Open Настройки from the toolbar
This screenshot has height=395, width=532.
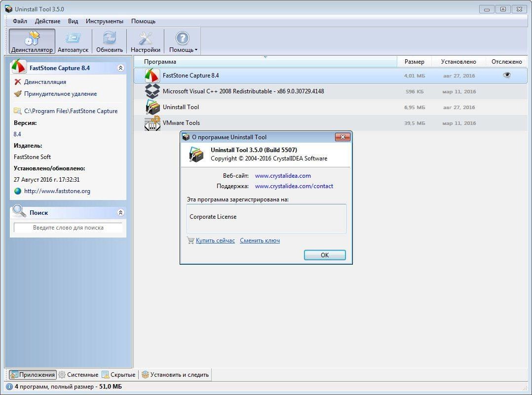coord(145,41)
